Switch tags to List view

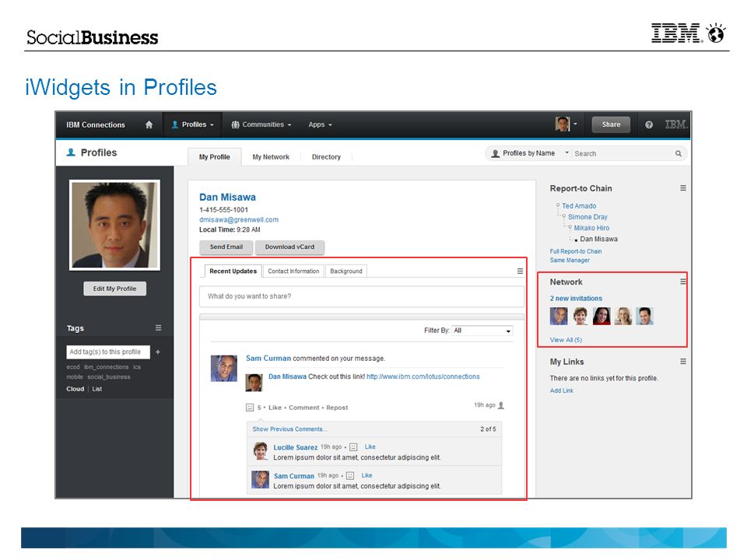coord(96,389)
